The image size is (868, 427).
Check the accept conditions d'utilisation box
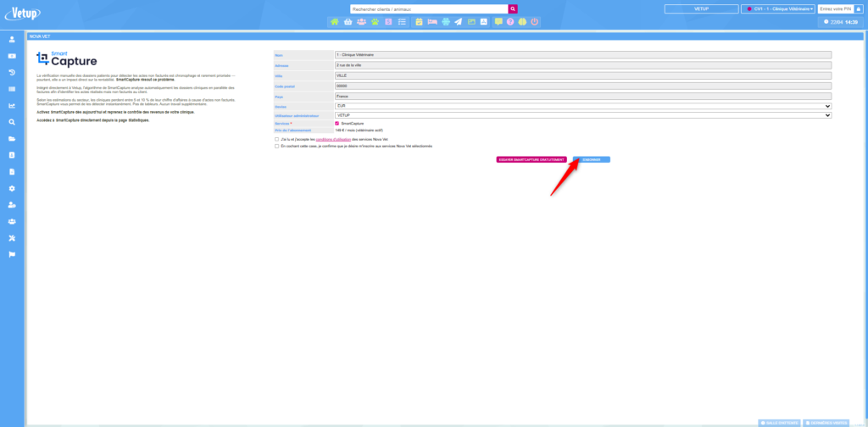[276, 139]
